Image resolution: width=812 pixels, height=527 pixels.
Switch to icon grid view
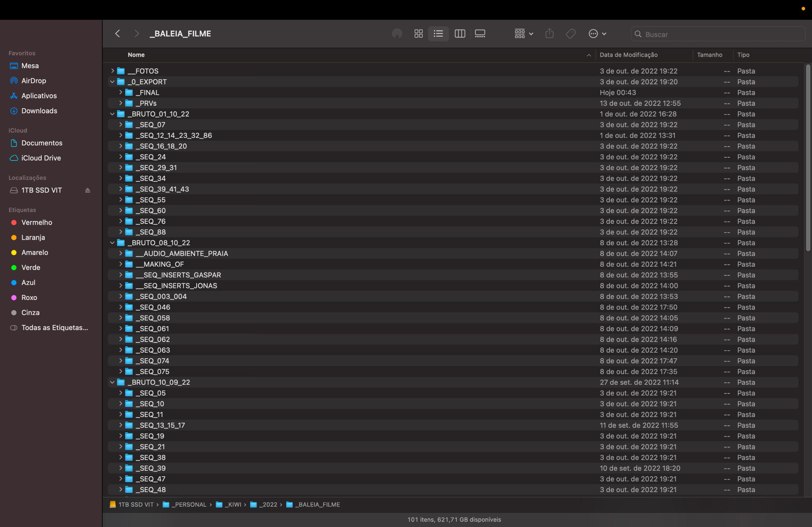pos(418,34)
